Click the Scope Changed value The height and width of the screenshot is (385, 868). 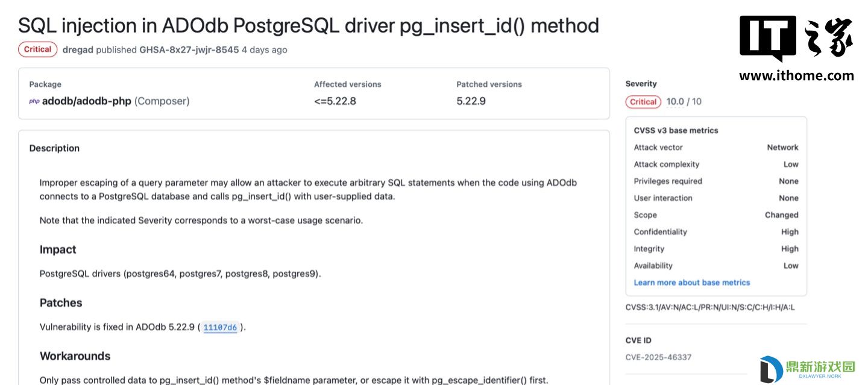(x=782, y=214)
